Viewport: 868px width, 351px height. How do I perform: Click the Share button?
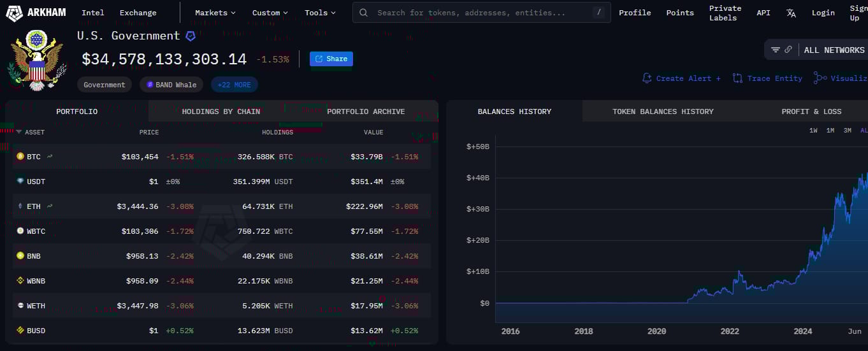coord(331,59)
